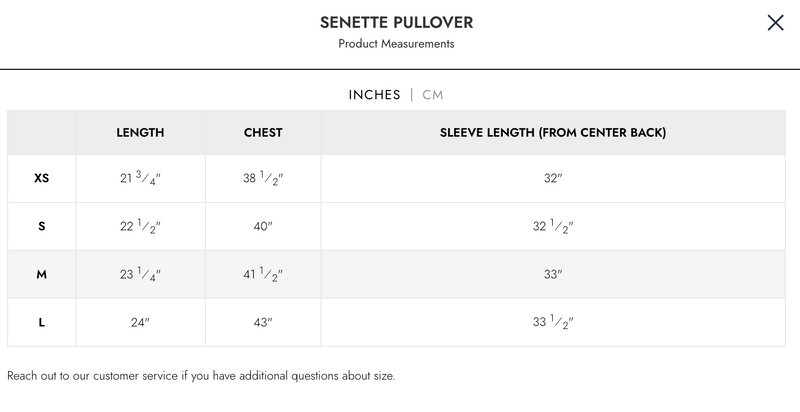800x412 pixels.
Task: Click the XS sleeve length value 32"
Action: (x=553, y=179)
